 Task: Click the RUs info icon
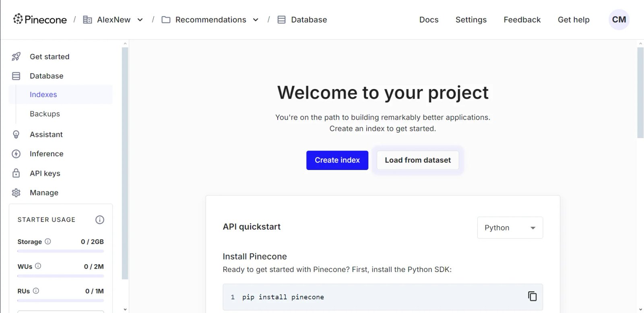(36, 290)
